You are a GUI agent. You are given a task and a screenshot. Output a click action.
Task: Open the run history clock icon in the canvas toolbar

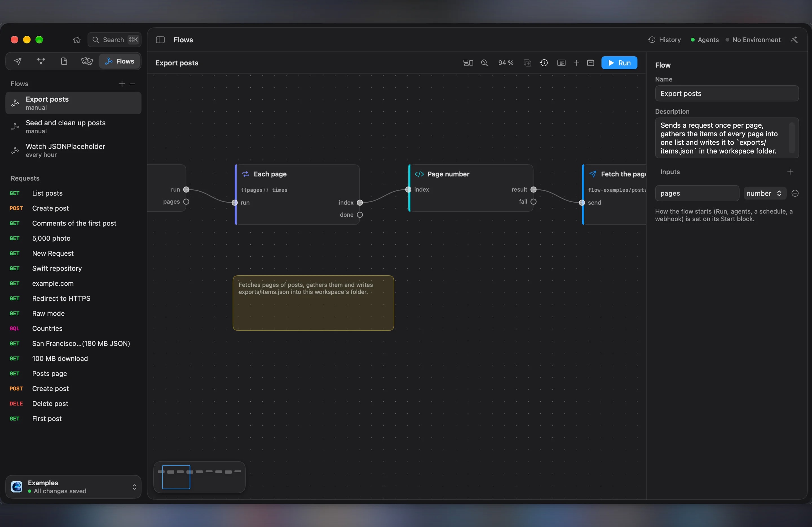(544, 63)
